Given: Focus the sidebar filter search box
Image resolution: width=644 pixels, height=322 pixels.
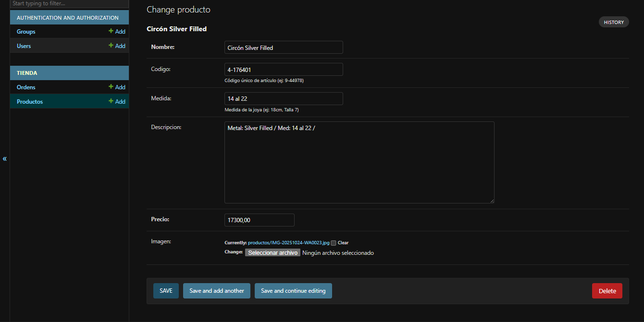Looking at the screenshot, I should (69, 4).
